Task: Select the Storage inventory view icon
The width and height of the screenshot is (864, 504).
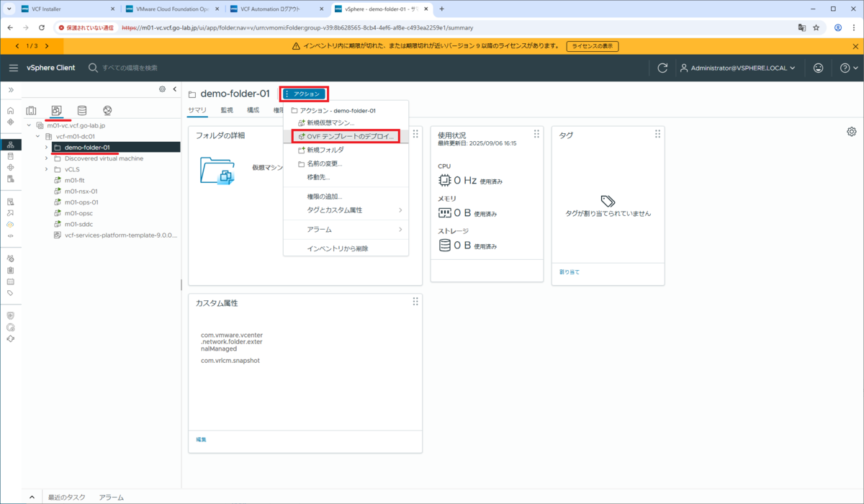Action: click(82, 110)
